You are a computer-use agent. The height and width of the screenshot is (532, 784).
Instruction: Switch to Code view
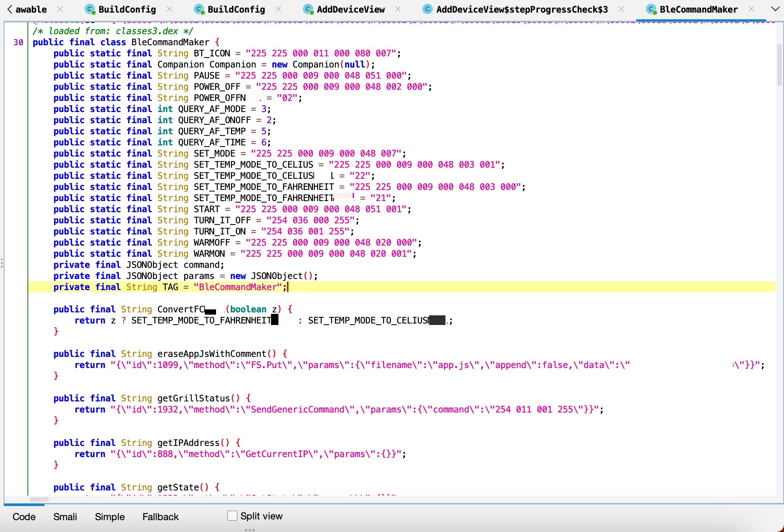24,517
